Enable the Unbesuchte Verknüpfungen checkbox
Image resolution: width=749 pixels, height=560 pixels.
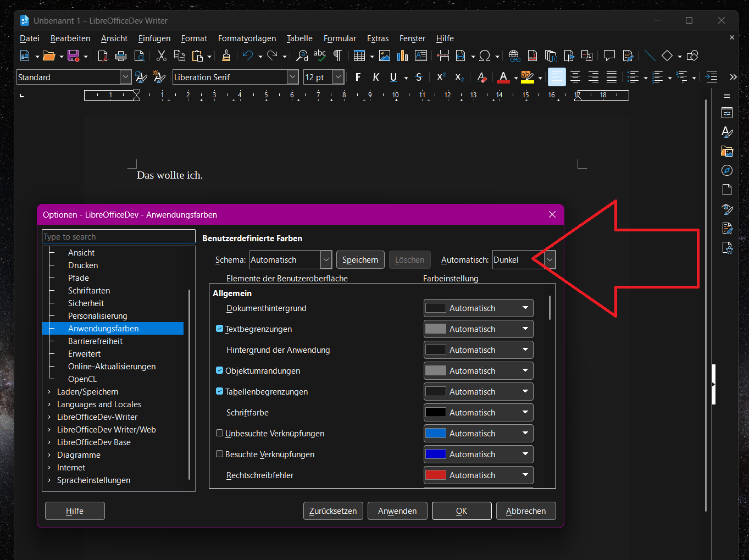click(x=219, y=433)
